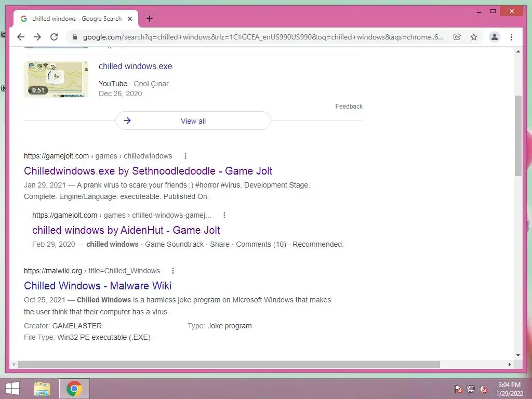Click the malwiki.org breadcrumb URL
This screenshot has width=532, height=399.
click(91, 270)
